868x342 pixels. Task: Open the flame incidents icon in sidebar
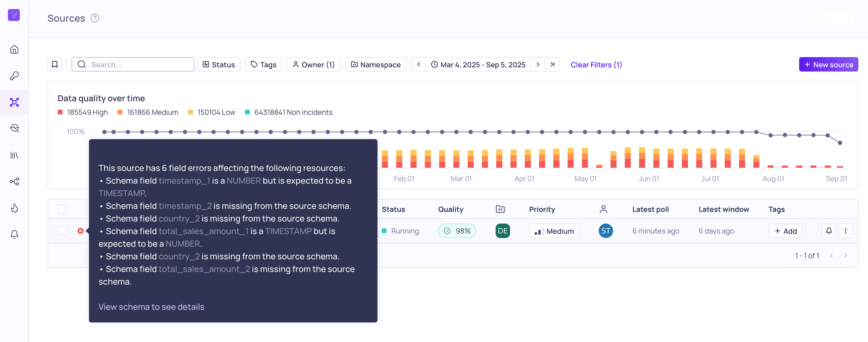(14, 208)
